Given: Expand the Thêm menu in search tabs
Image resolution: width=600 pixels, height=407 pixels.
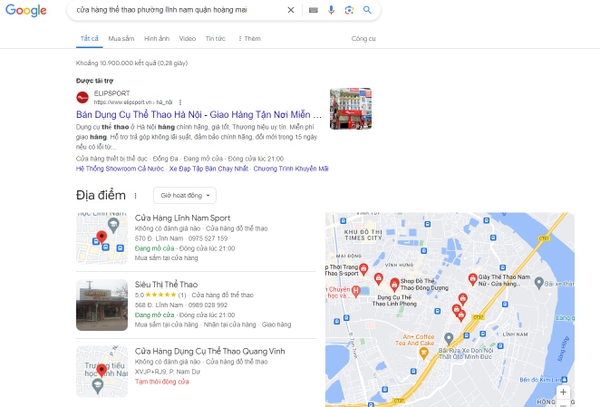Looking at the screenshot, I should coord(249,39).
